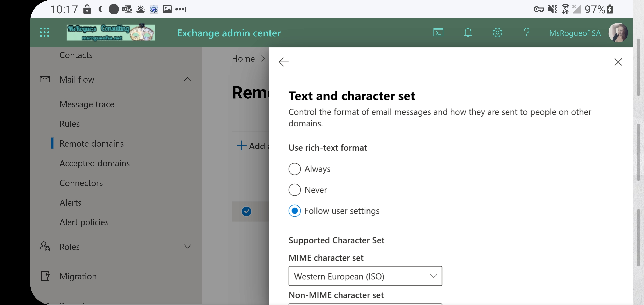Select the Never rich-text option
The image size is (644, 305).
294,190
